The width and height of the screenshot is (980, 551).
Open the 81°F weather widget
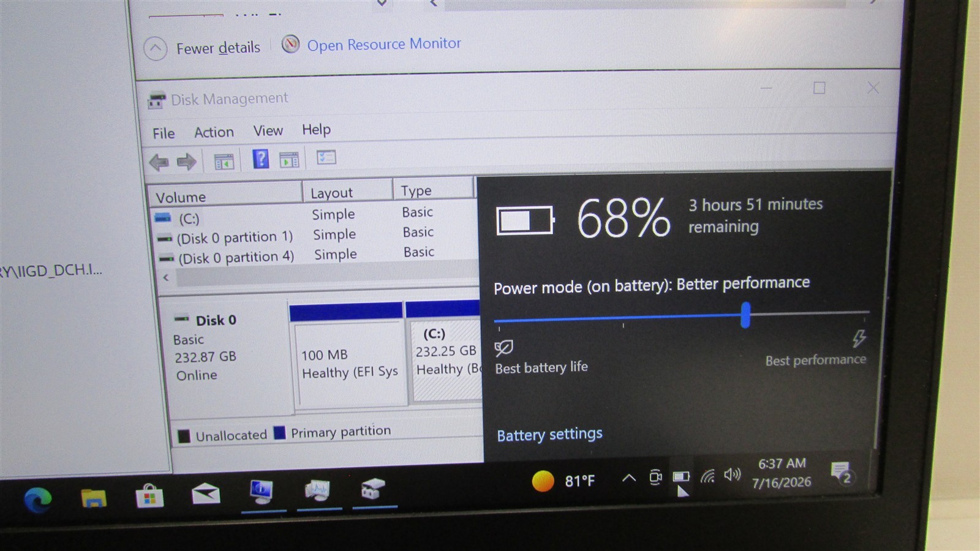click(x=563, y=481)
